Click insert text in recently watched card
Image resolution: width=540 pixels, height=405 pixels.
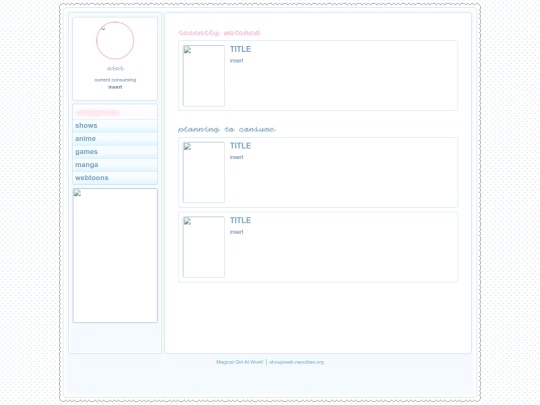click(x=237, y=61)
